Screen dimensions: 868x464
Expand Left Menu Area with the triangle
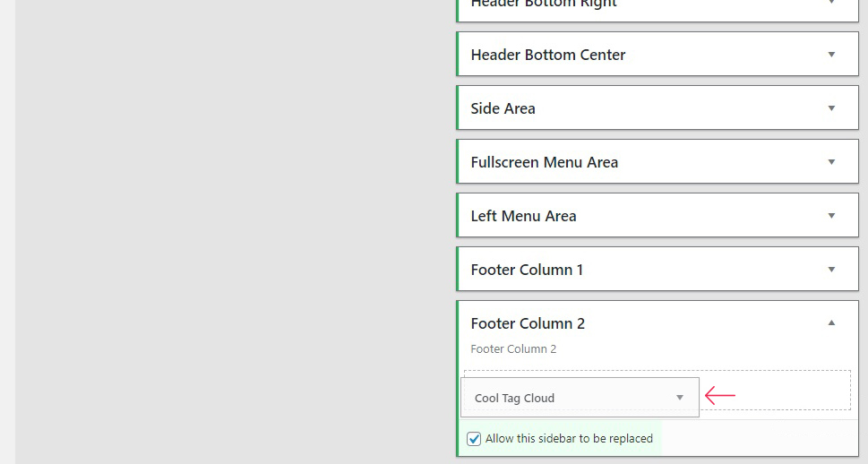pyautogui.click(x=831, y=215)
